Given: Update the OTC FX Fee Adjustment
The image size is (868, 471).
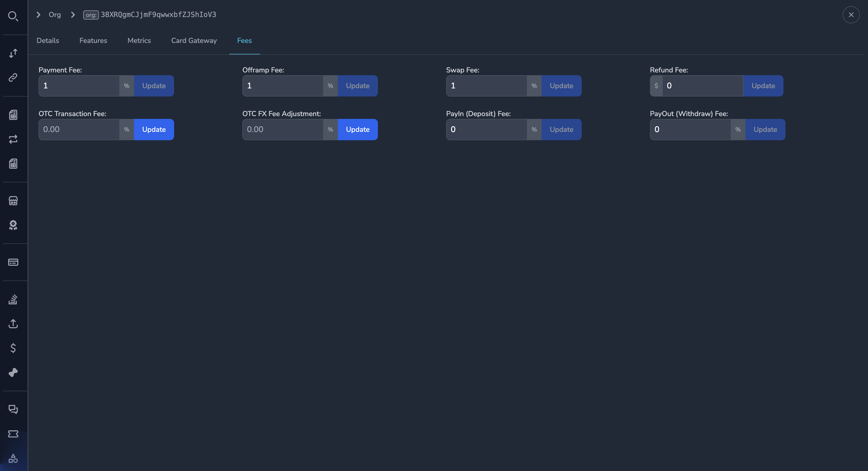Looking at the screenshot, I should click(x=358, y=130).
